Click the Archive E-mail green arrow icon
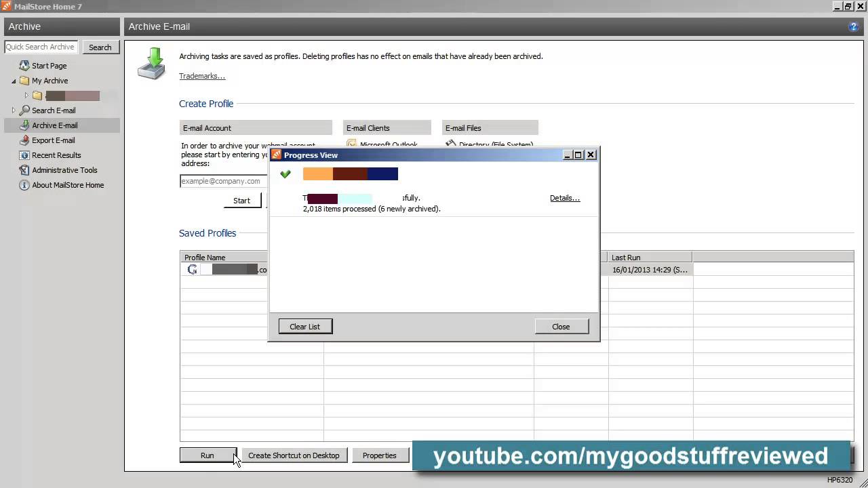 (24, 125)
